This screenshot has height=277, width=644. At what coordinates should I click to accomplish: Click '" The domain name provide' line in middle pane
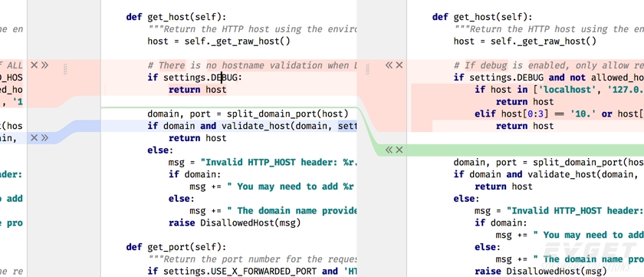click(x=273, y=210)
